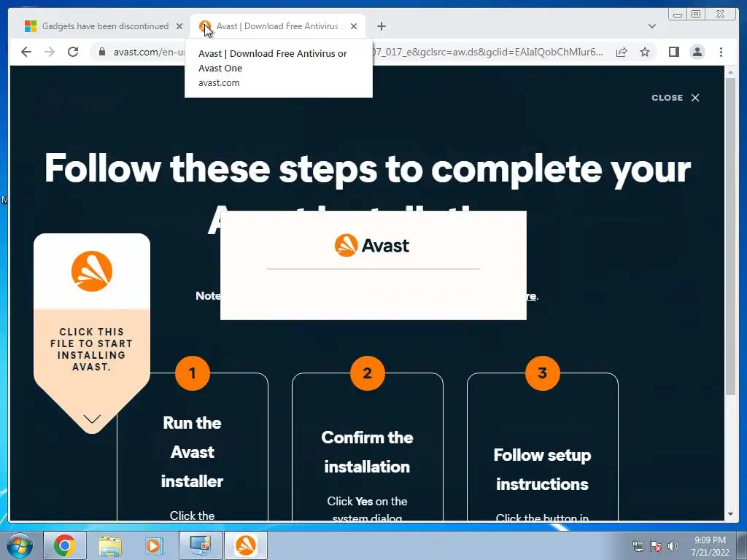
Task: Close the Gadgets have been discontinued tab
Action: [179, 26]
